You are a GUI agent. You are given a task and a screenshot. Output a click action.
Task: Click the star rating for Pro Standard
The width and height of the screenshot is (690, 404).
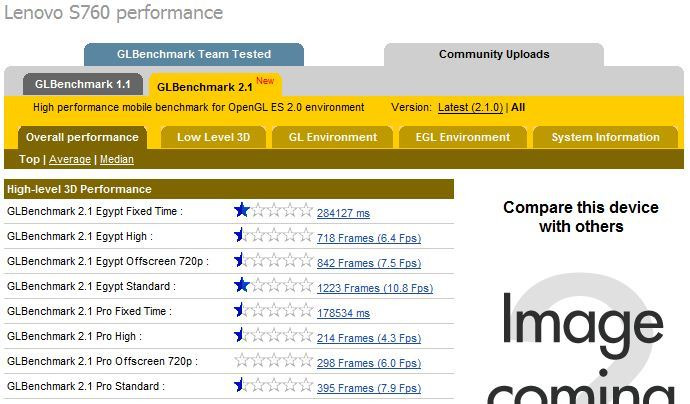273,386
